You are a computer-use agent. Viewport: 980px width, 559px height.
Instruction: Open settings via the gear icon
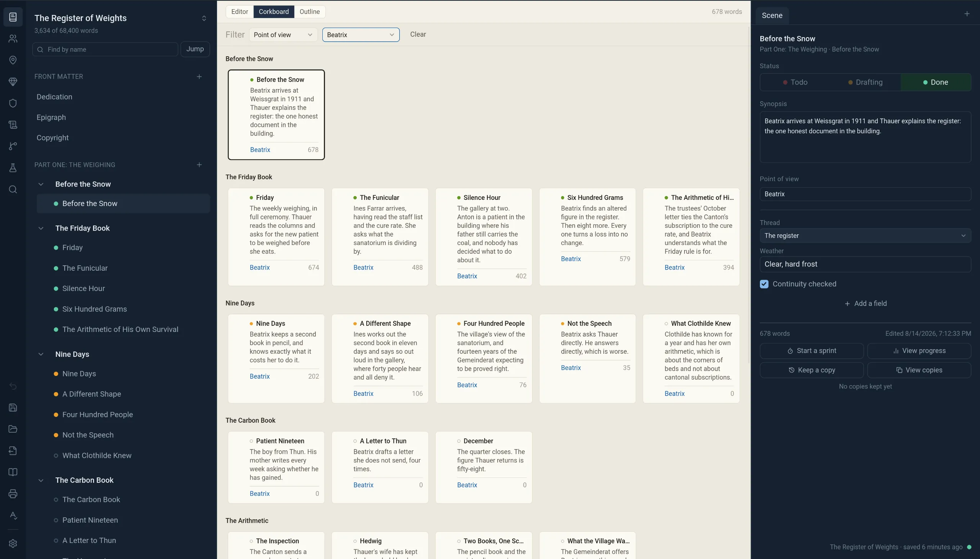13,543
